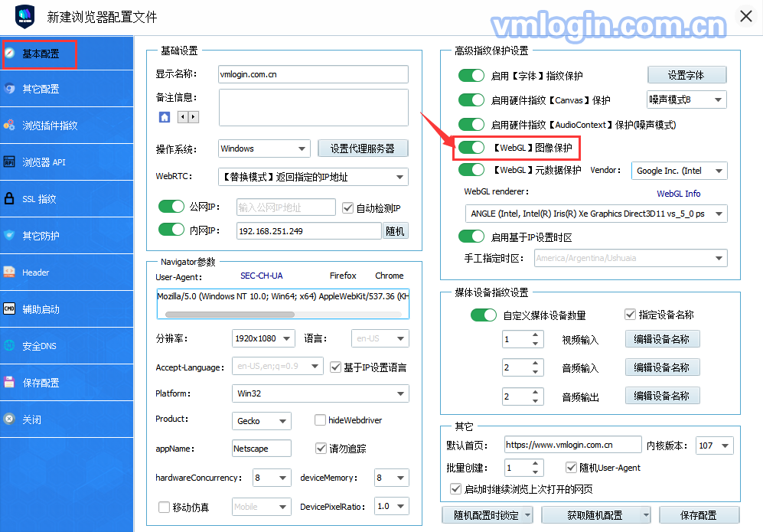
Task: Toggle the 内网IP switch
Action: click(x=171, y=229)
